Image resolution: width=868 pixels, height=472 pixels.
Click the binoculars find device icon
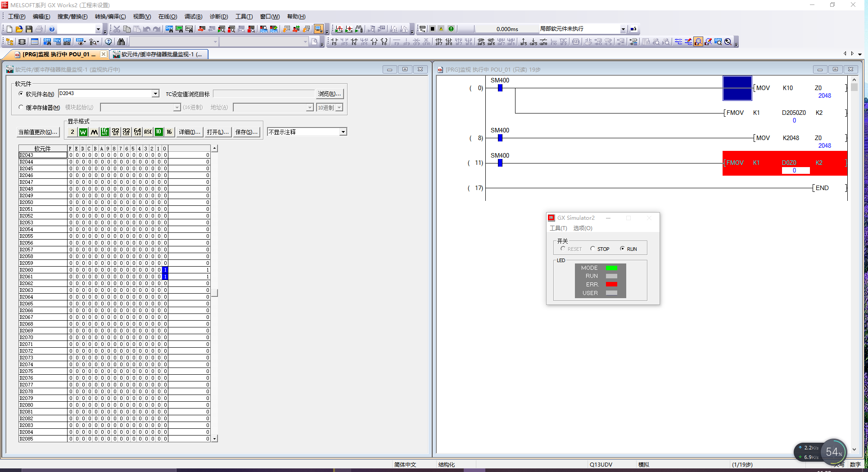click(121, 42)
